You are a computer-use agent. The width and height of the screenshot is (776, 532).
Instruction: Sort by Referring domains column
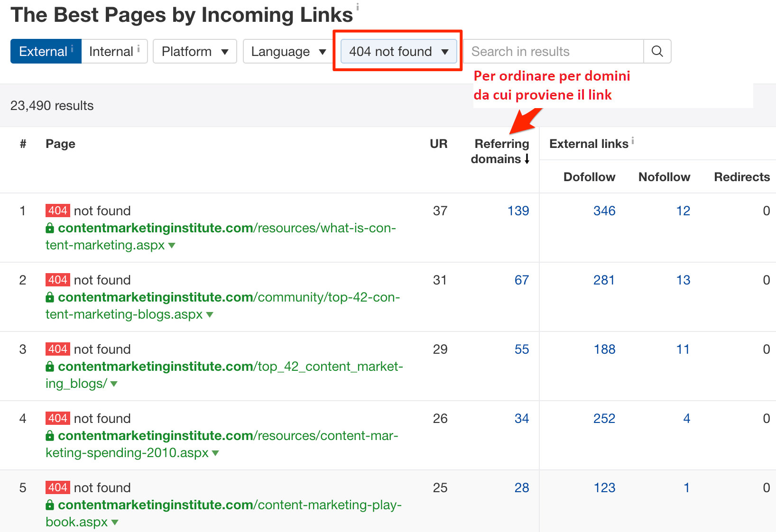[500, 151]
